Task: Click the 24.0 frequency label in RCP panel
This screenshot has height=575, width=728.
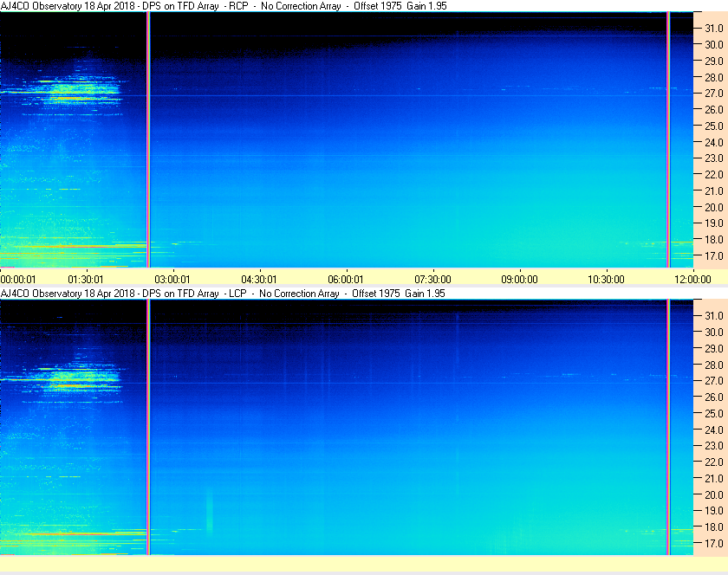Action: pyautogui.click(x=714, y=143)
